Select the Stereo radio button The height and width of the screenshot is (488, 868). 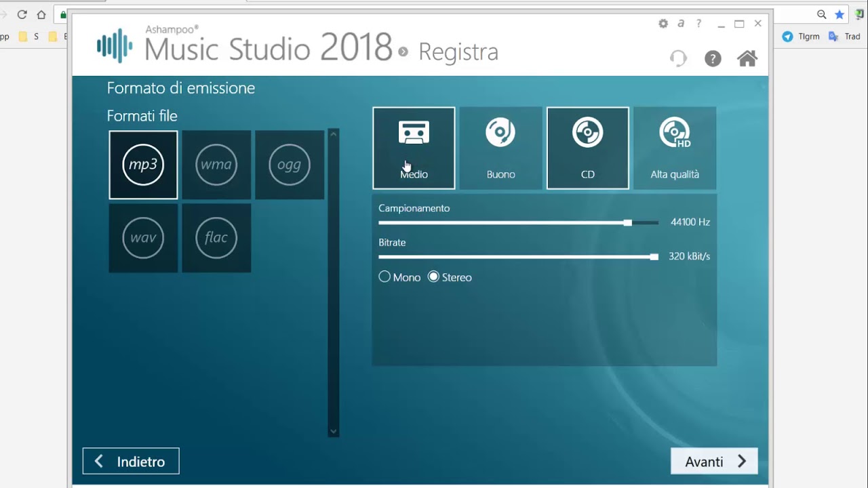pyautogui.click(x=433, y=277)
